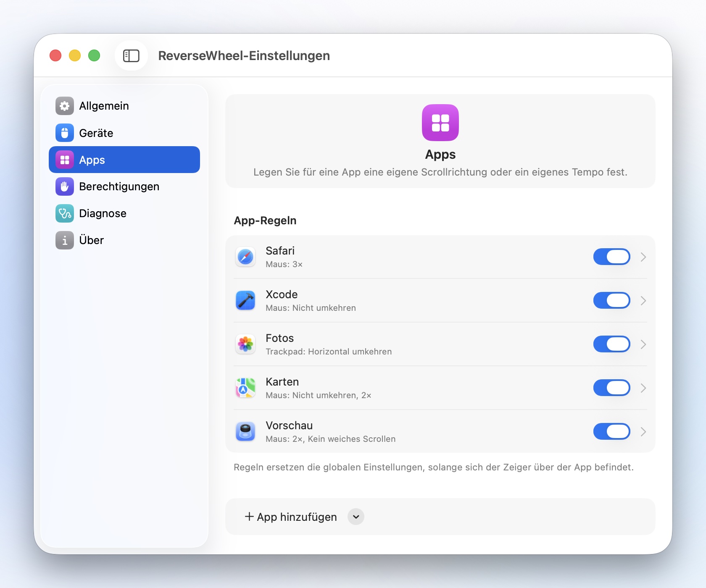This screenshot has height=588, width=706.
Task: Click the Safari compass icon
Action: [245, 257]
